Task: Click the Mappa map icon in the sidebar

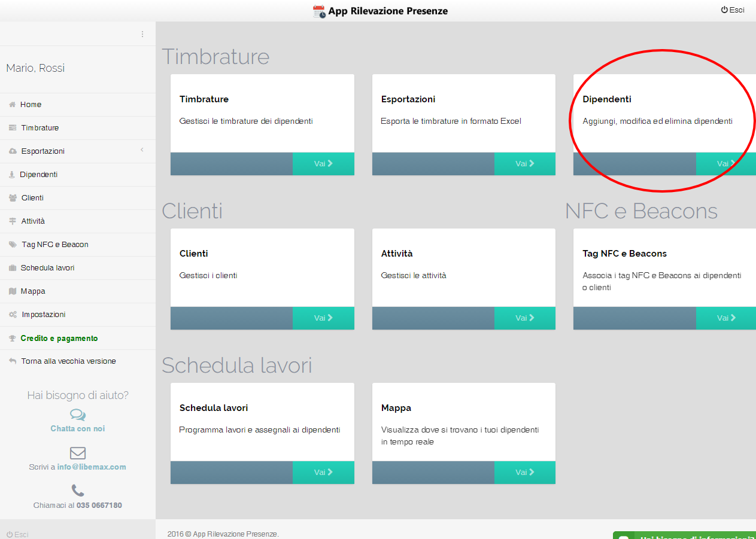Action: point(13,291)
